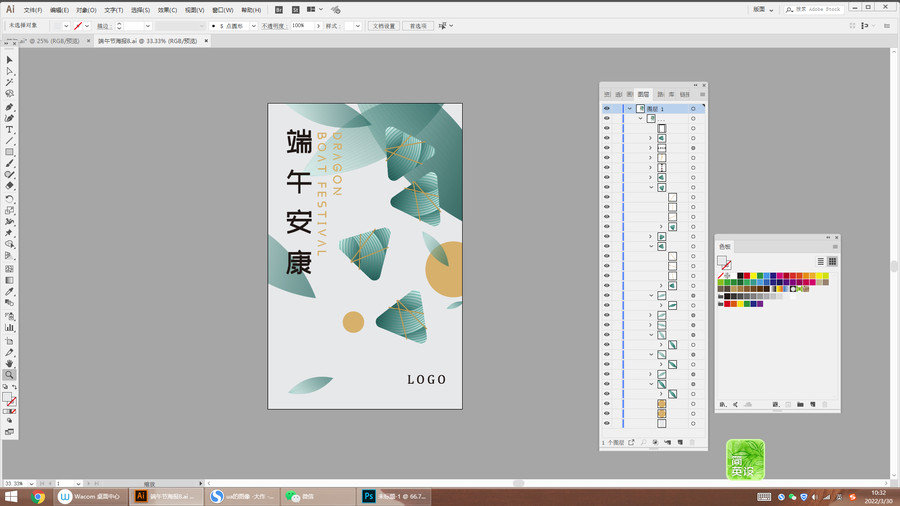Click target circle of bottom layer row
900x506 pixels.
tap(693, 423)
